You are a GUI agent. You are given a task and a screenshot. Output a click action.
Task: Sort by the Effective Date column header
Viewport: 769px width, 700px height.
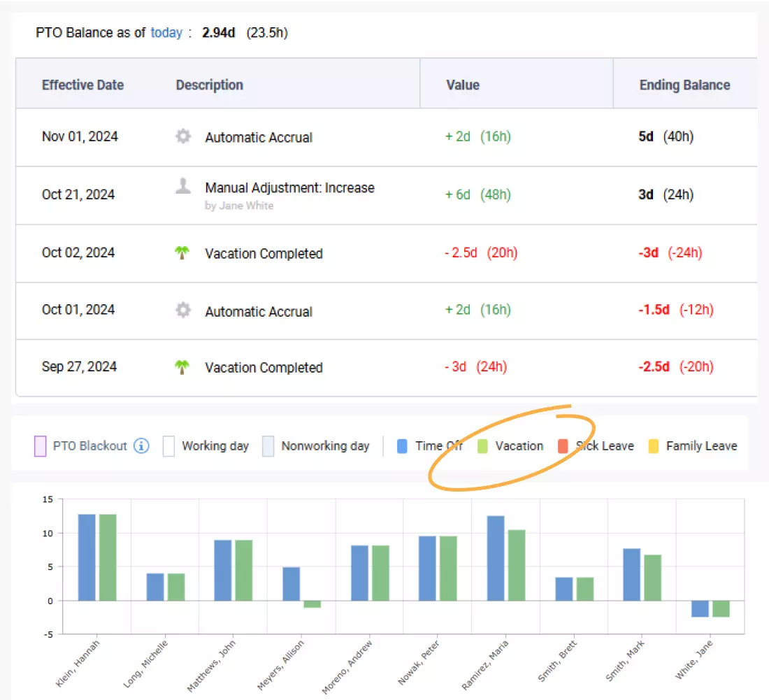click(x=82, y=85)
